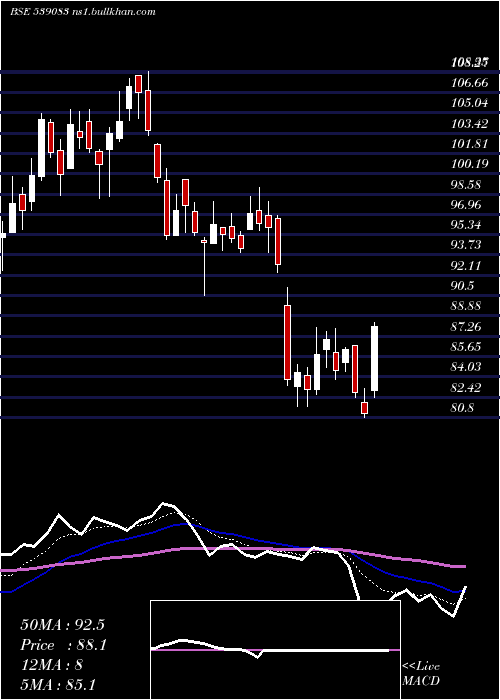Click the 90.5 price axis label

click(463, 286)
